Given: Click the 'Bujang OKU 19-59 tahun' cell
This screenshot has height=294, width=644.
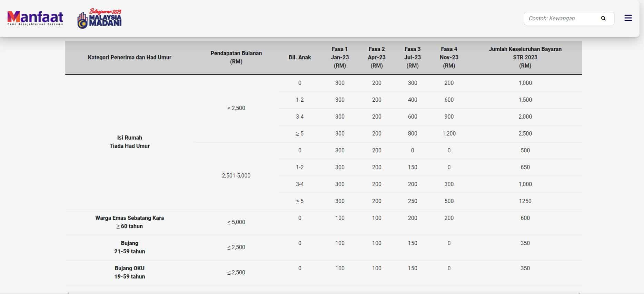Looking at the screenshot, I should click(x=129, y=272).
